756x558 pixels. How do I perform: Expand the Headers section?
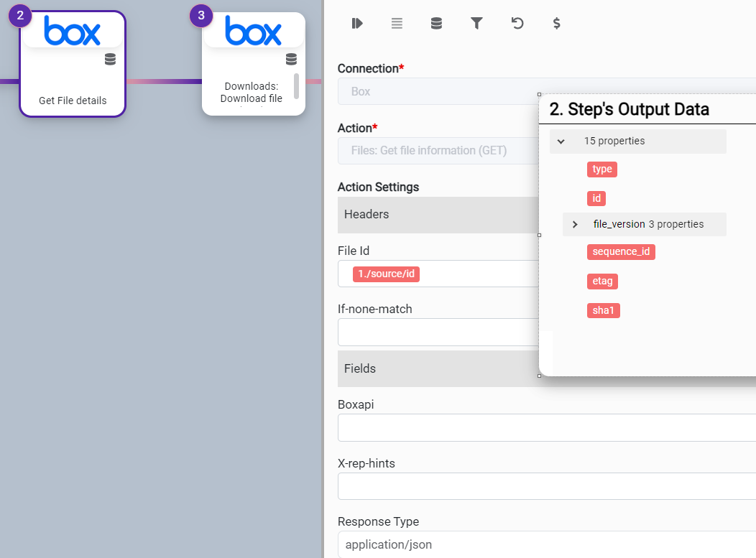[x=438, y=215]
